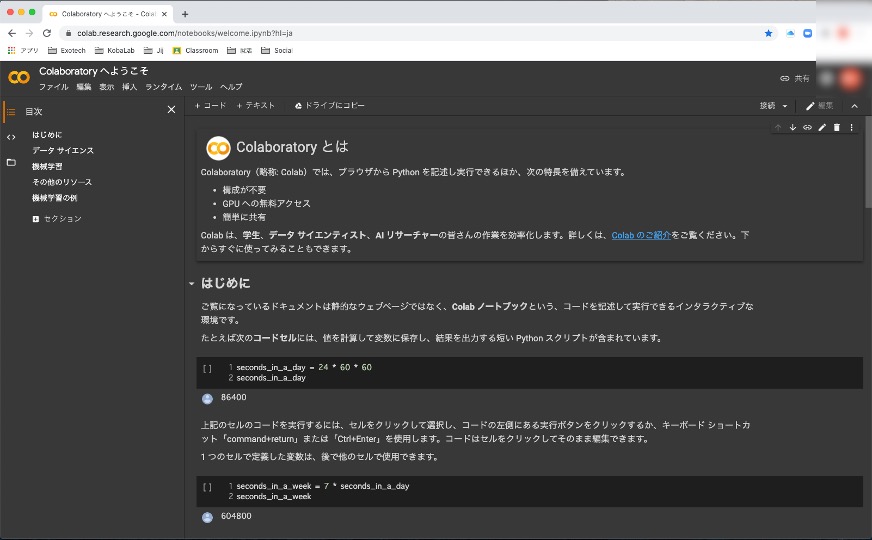Add a code cell with + コード
Screen dimensions: 872x540
(x=210, y=106)
